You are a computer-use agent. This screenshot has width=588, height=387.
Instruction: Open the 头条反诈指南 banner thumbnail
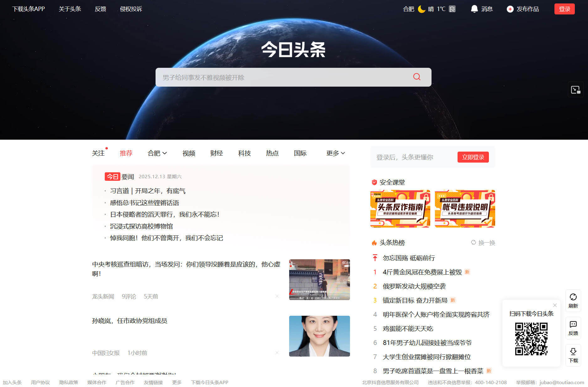[400, 209]
